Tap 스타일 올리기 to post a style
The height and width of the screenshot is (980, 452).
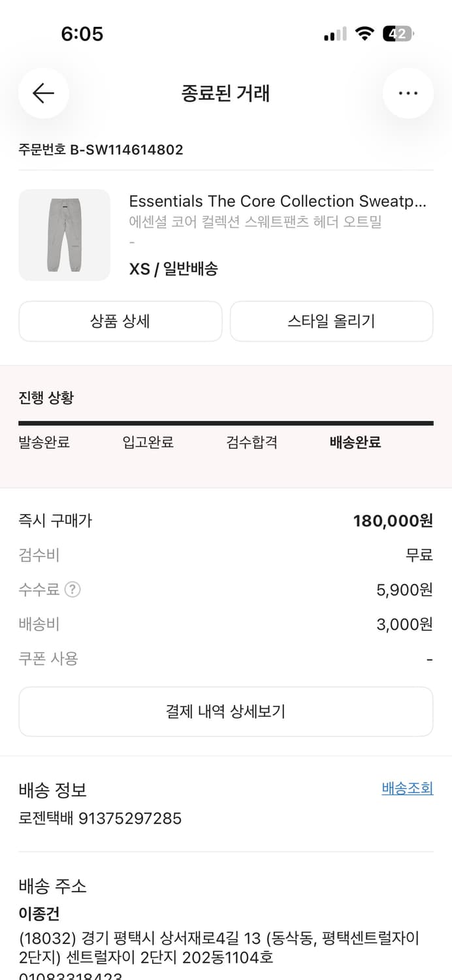331,321
